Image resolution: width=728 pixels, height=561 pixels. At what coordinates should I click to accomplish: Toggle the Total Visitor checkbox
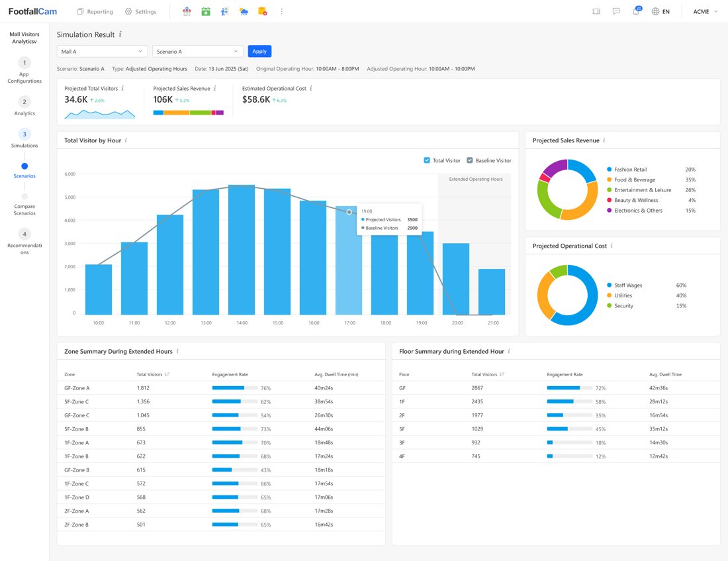427,160
